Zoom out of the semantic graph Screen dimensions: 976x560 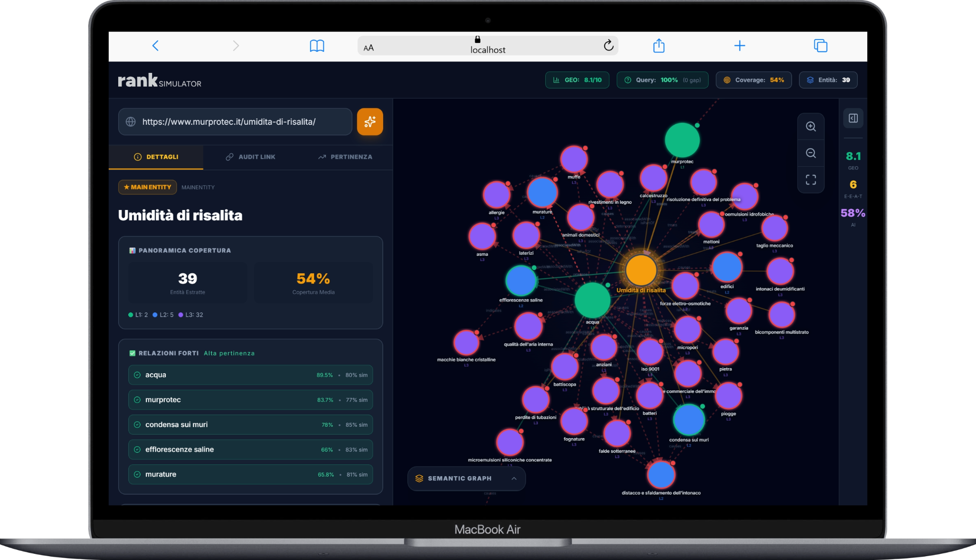(x=811, y=153)
